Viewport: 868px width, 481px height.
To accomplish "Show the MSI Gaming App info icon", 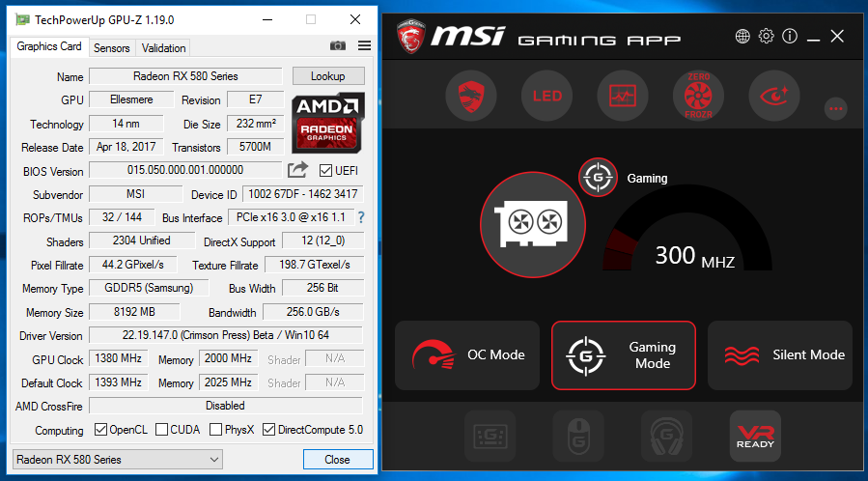I will tap(790, 37).
